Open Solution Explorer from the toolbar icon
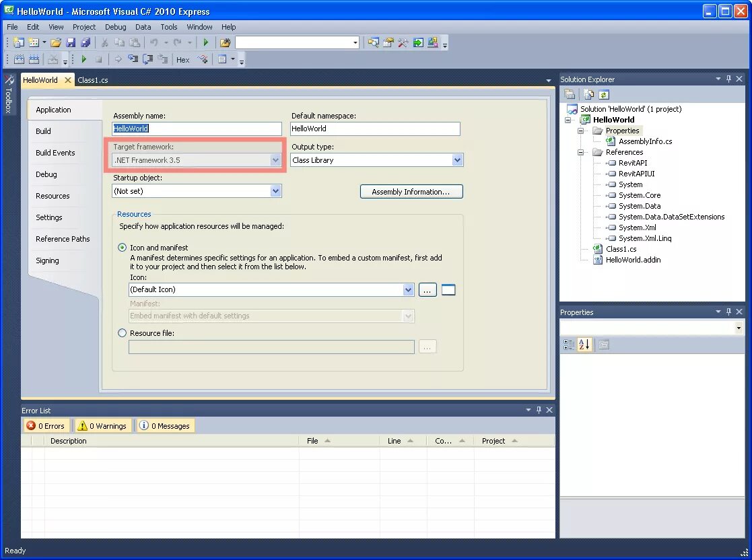This screenshot has width=752, height=560. point(373,42)
